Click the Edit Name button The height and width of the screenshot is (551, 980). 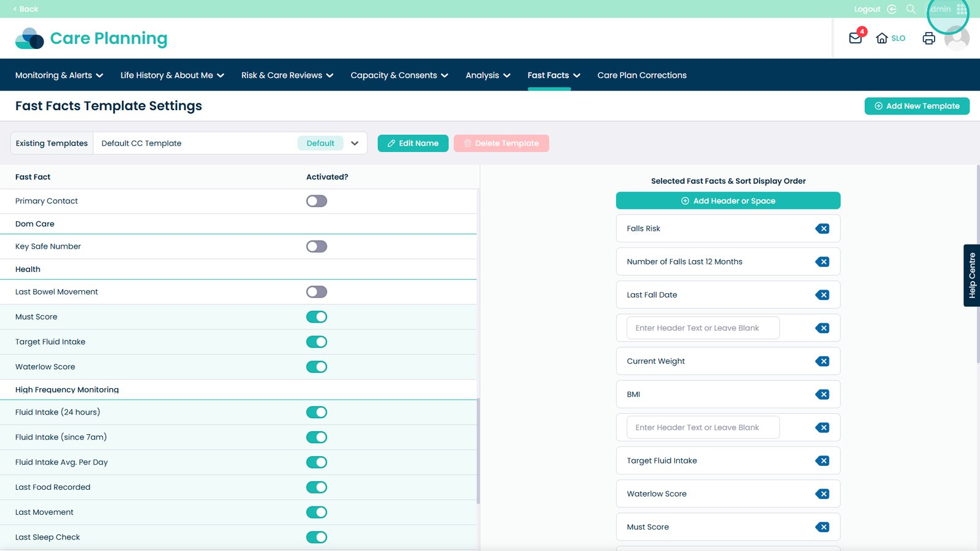click(413, 143)
